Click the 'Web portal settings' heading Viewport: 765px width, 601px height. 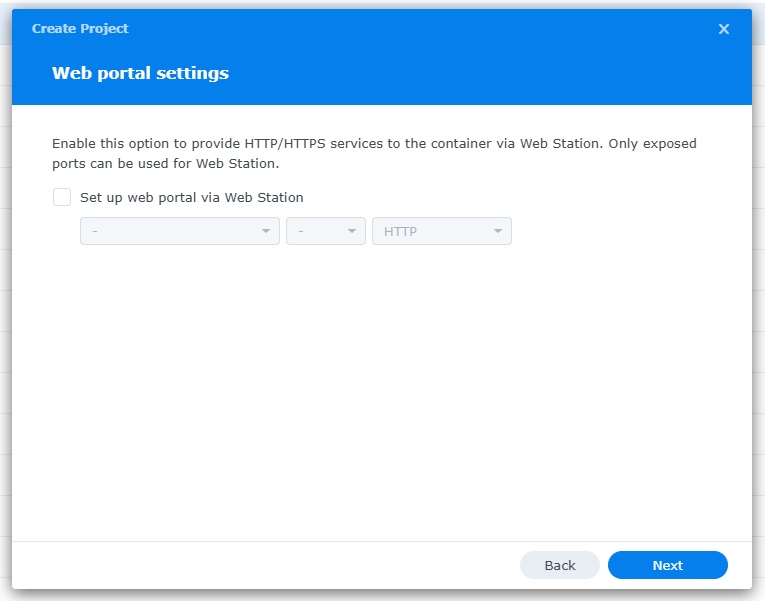pos(140,73)
